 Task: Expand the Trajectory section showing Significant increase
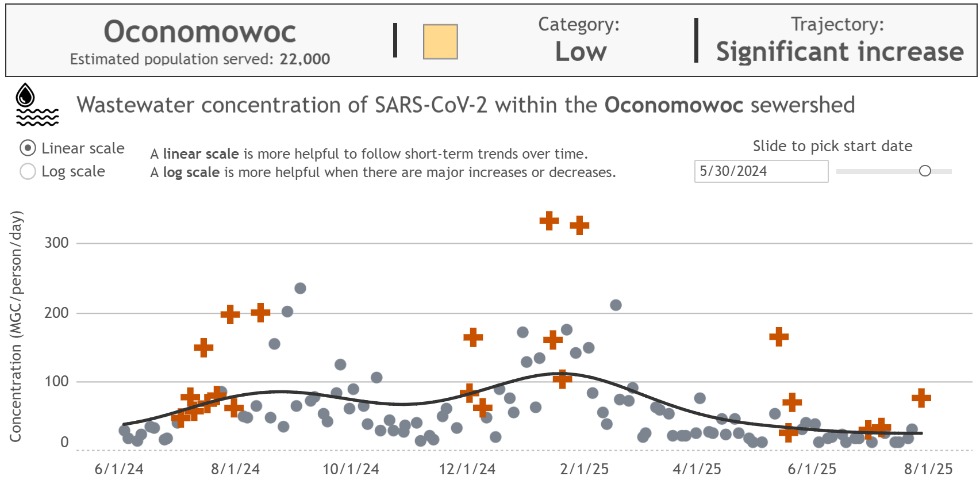838,51
